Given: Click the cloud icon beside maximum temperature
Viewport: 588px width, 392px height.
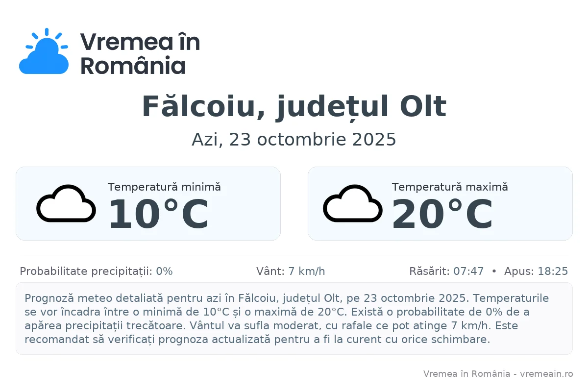Looking at the screenshot, I should click(x=353, y=204).
